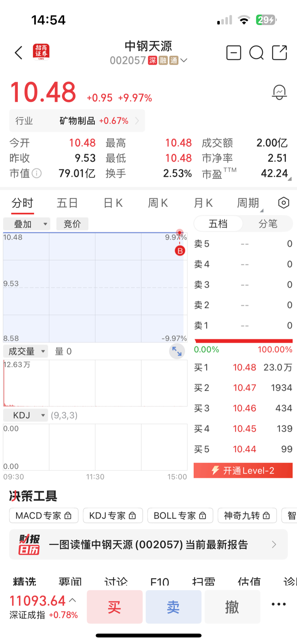This screenshot has height=644, width=297.
Task: Switch to the 五日 chart tab
Action: pyautogui.click(x=67, y=203)
